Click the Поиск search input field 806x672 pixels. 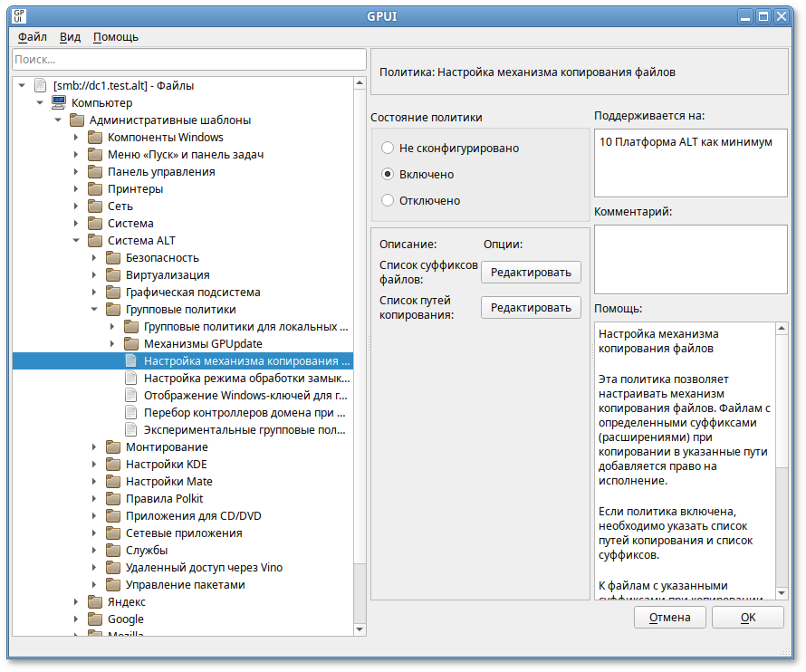[188, 59]
